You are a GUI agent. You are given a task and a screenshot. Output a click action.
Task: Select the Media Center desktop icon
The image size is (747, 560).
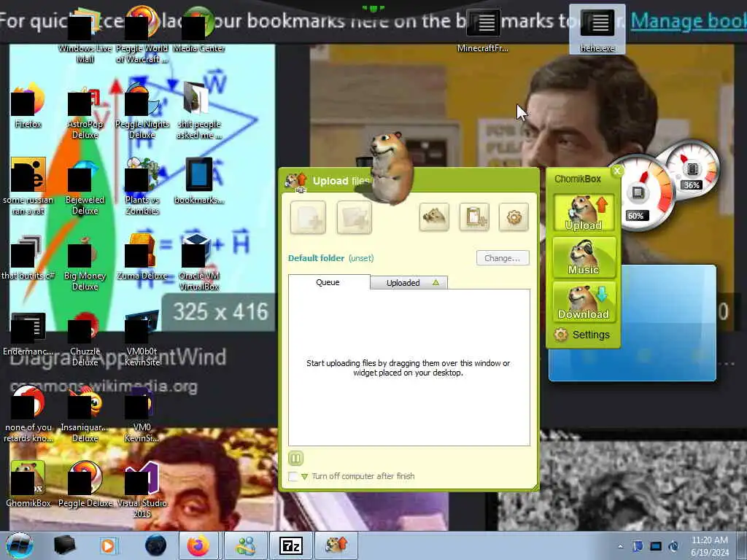[x=198, y=29]
